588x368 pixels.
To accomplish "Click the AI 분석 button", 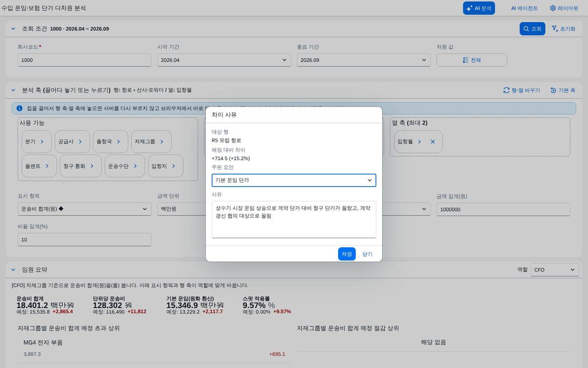I will point(479,8).
